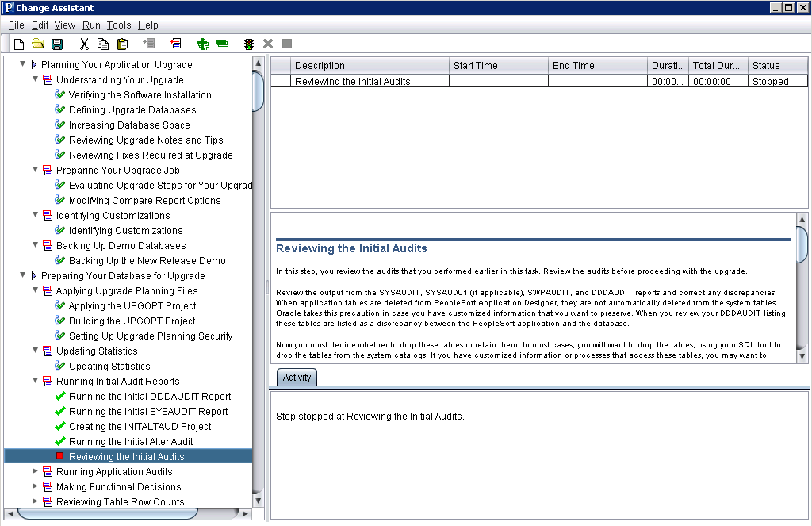Click the check icon beside Updating Statistics step
The height and width of the screenshot is (526, 812).
pyautogui.click(x=60, y=366)
